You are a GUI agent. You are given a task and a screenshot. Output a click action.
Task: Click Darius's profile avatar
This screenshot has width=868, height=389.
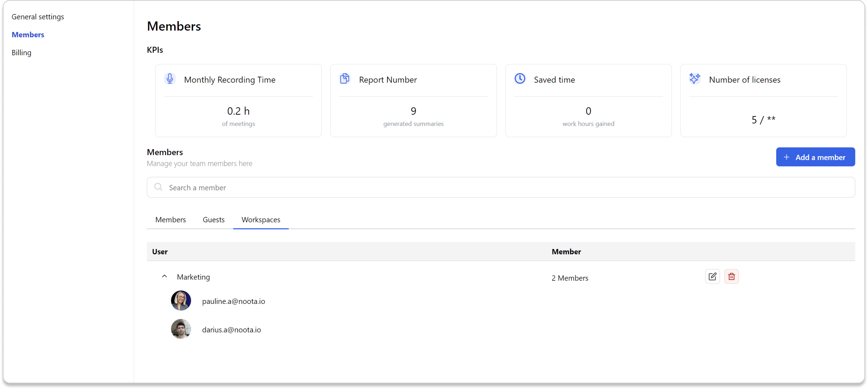(181, 329)
